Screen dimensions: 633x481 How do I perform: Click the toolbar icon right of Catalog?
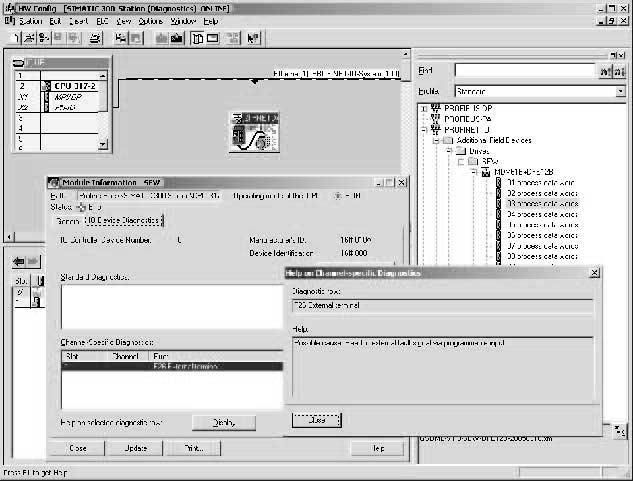(213, 38)
